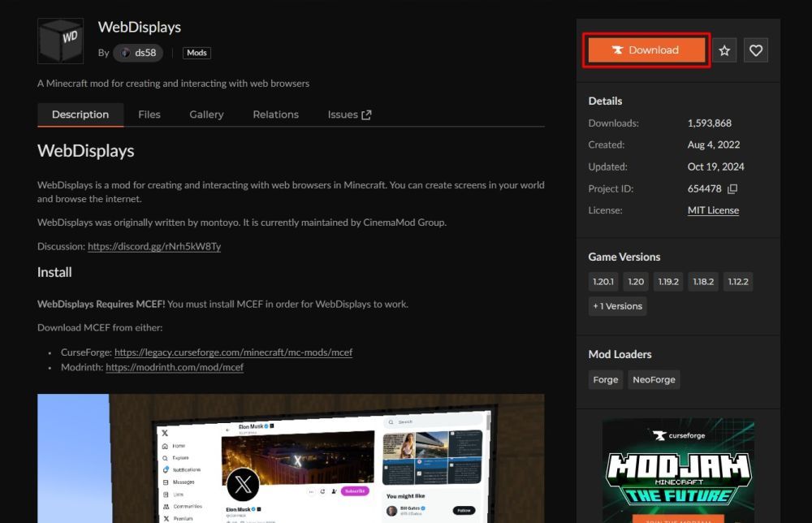This screenshot has height=523, width=812.
Task: Open the MIT License link
Action: coord(713,210)
